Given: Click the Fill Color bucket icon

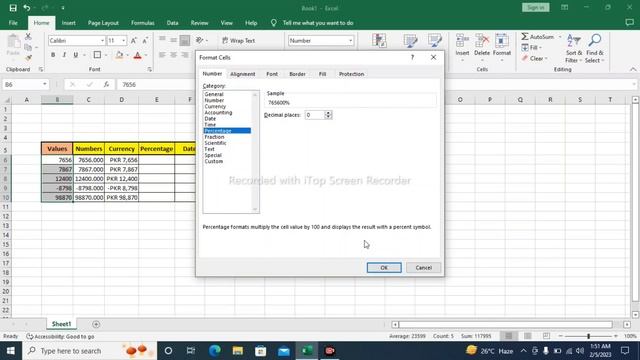Looking at the screenshot, I should click(119, 55).
